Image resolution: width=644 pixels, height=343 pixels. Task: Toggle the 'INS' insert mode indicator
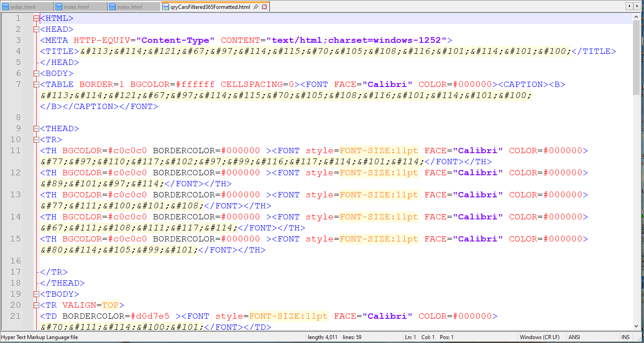point(625,337)
